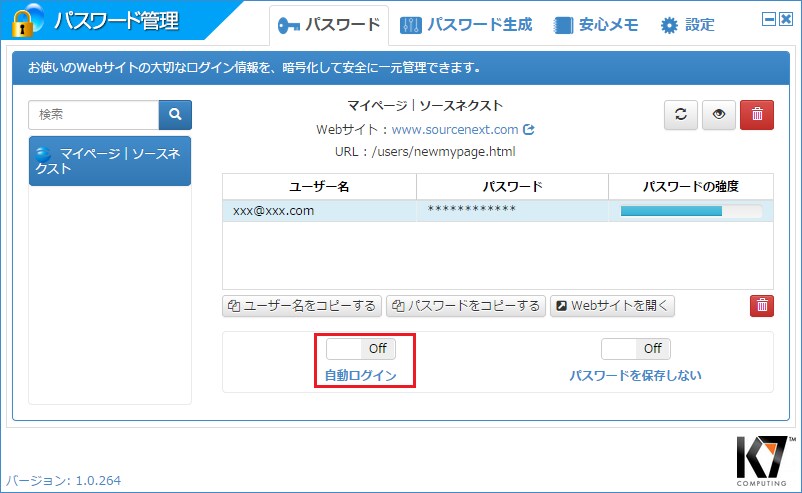Click the 自動ログイン label link
This screenshot has height=493, width=802.
pyautogui.click(x=361, y=375)
